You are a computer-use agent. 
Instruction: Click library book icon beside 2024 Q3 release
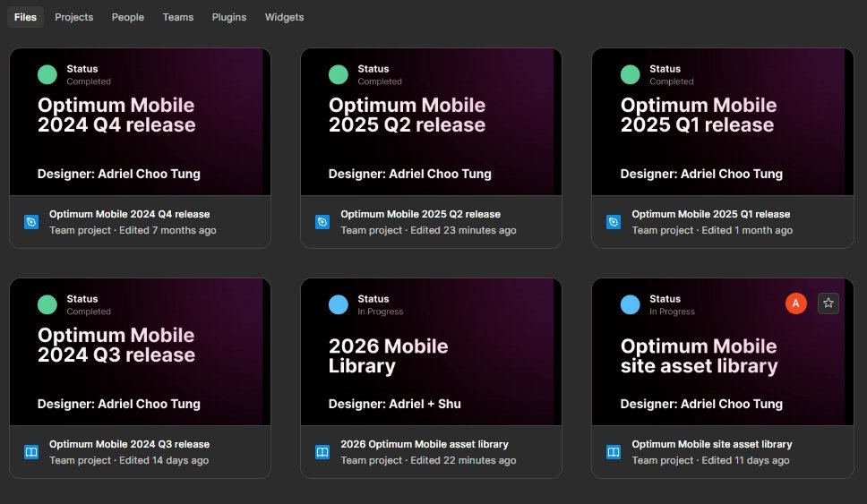[x=31, y=452]
